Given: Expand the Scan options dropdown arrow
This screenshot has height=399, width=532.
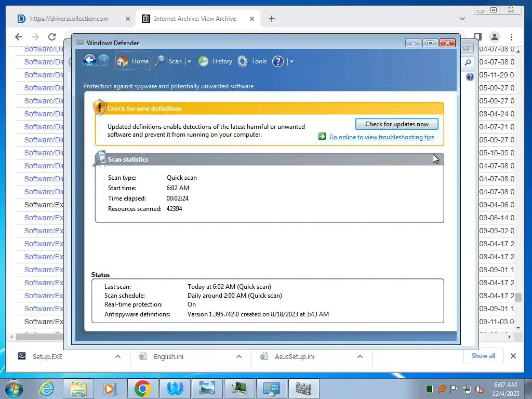Looking at the screenshot, I should click(x=189, y=61).
